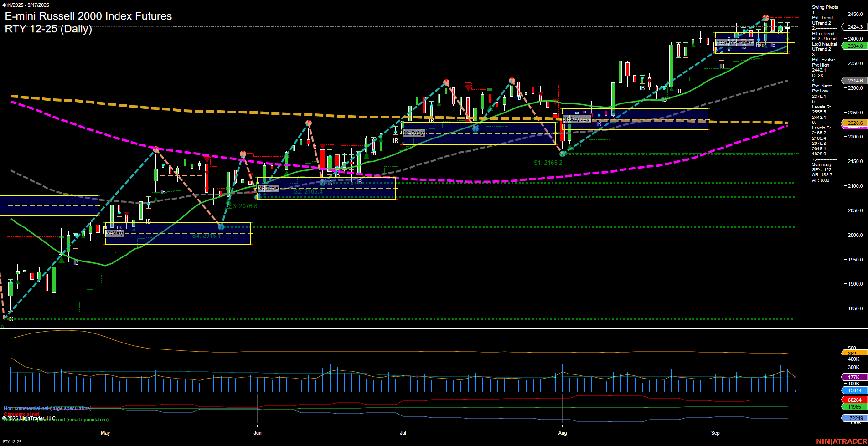This screenshot has width=868, height=446.
Task: Click the gray 2314.6 price axis marker
Action: pos(855,81)
